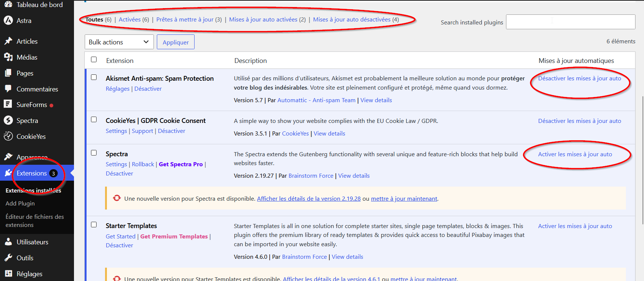Open the Bulk actions dropdown
644x281 pixels.
click(119, 42)
